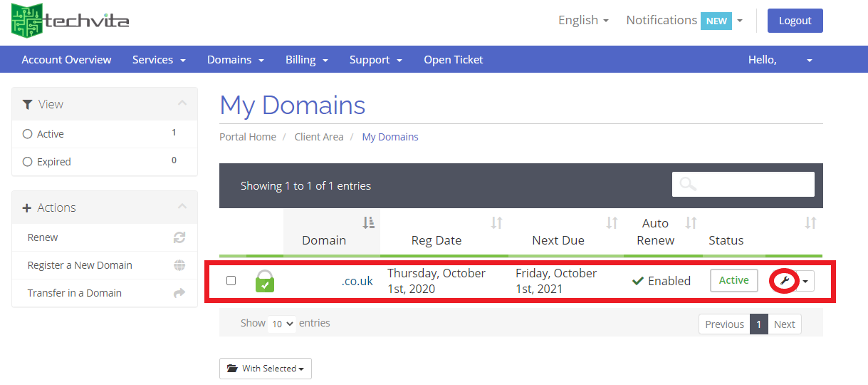The image size is (868, 385).
Task: Click the arrow icon beside Transfer in a Domain
Action: pyautogui.click(x=179, y=293)
